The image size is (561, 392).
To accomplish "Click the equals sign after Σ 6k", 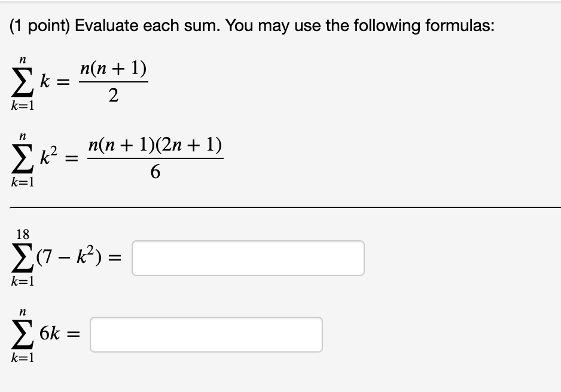I will tap(75, 333).
